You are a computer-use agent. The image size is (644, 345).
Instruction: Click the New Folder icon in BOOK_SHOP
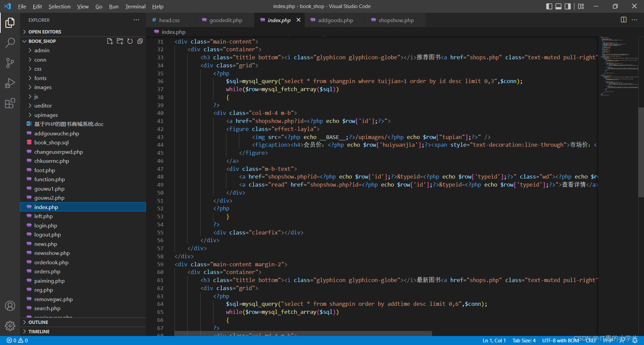pos(120,41)
